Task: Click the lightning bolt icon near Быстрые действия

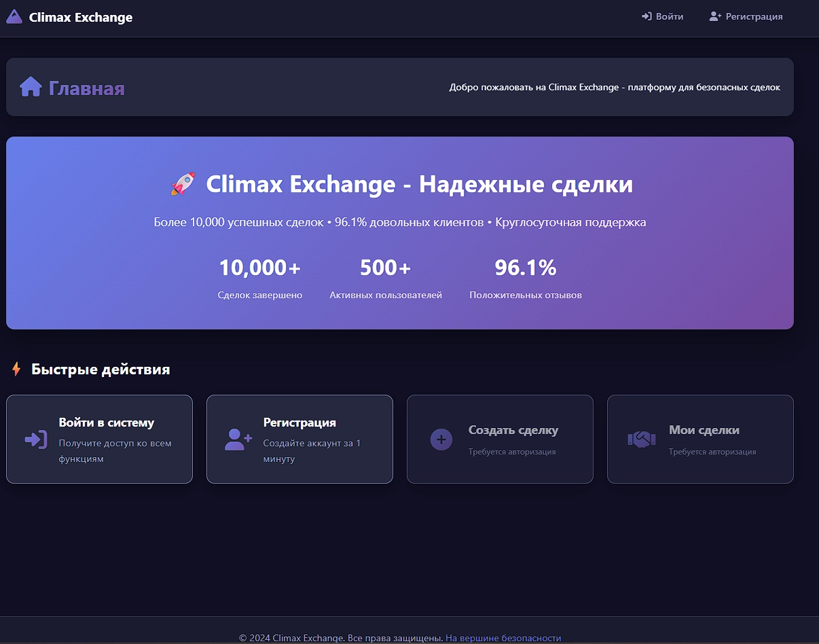Action: [x=16, y=369]
